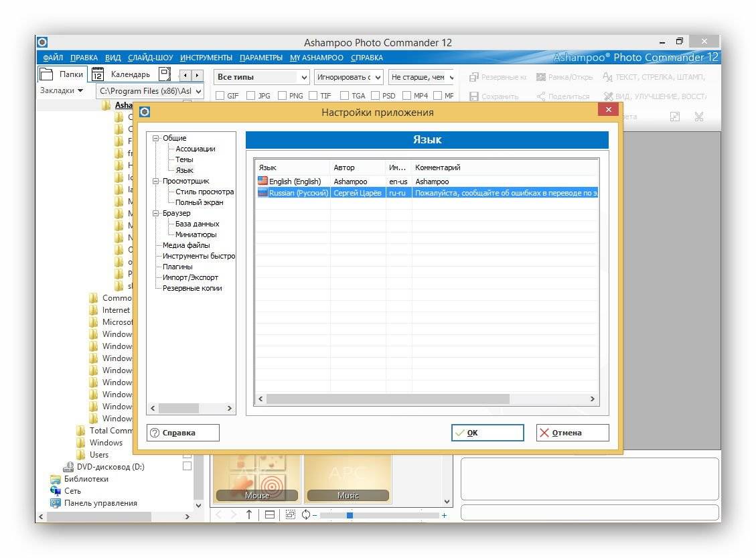Click the Справка help button in dialog

[x=183, y=433]
